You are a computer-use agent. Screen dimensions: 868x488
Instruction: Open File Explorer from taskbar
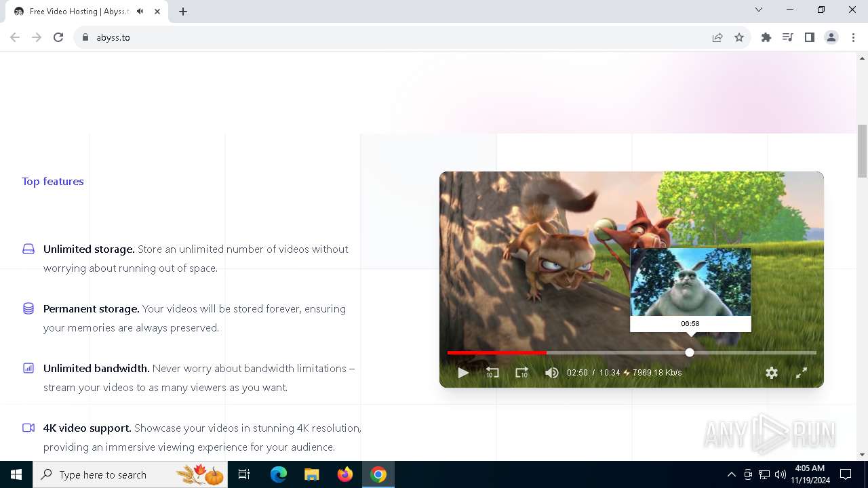(312, 474)
